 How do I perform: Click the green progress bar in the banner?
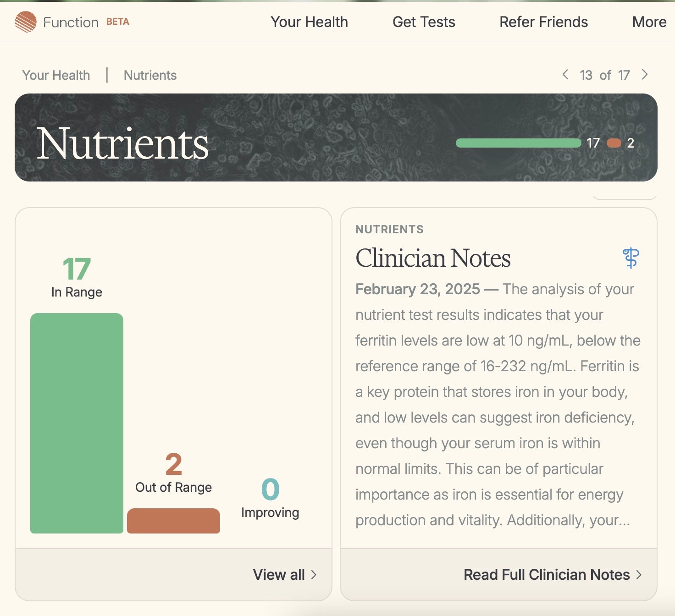[518, 143]
